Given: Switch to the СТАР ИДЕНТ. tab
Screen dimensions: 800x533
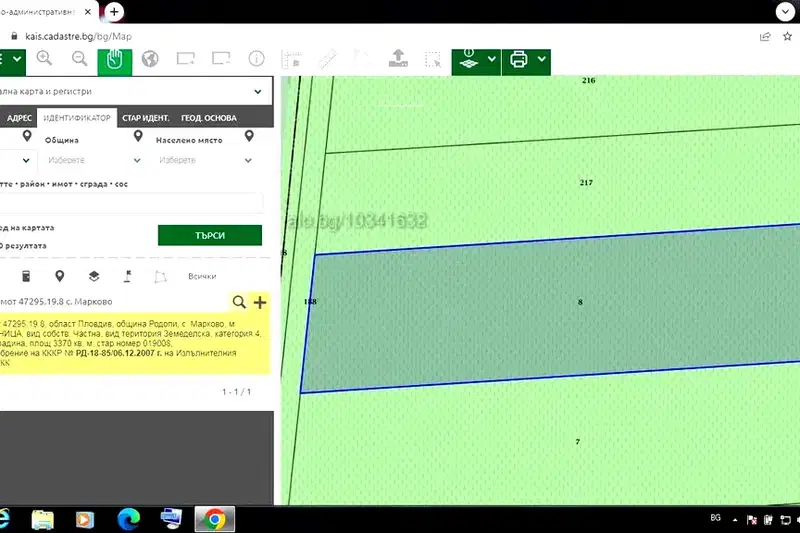Looking at the screenshot, I should pos(145,118).
